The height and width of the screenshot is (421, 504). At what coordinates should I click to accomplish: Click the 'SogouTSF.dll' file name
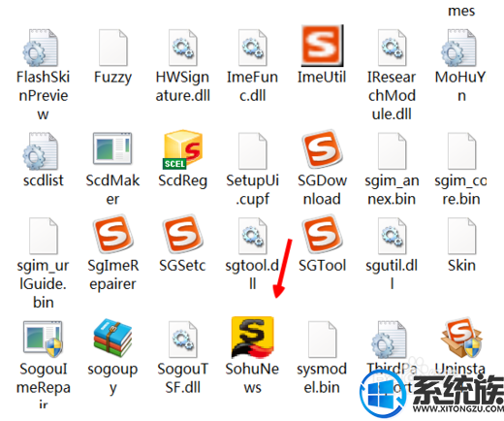pyautogui.click(x=182, y=378)
